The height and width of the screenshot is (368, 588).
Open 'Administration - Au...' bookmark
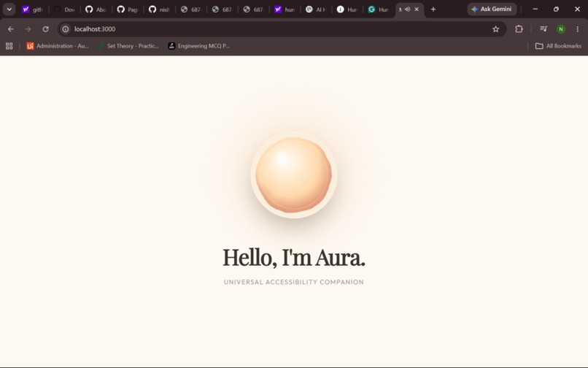pyautogui.click(x=58, y=46)
